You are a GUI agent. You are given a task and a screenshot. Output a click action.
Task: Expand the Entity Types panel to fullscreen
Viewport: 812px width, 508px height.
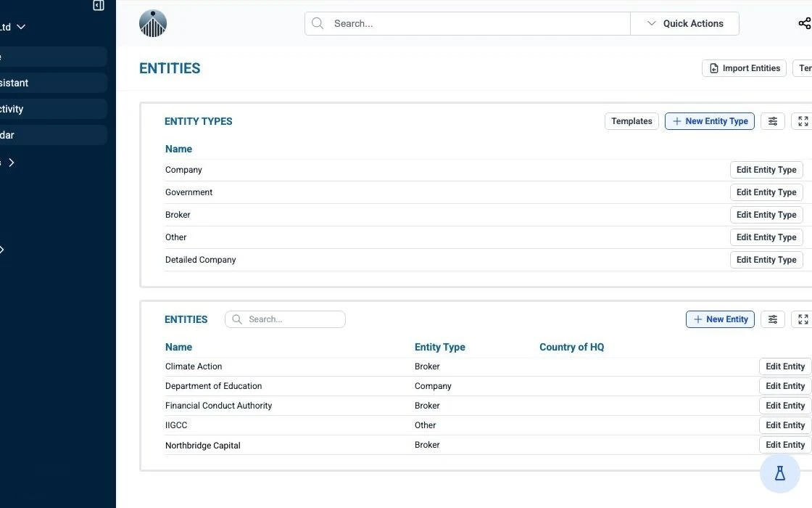(803, 121)
